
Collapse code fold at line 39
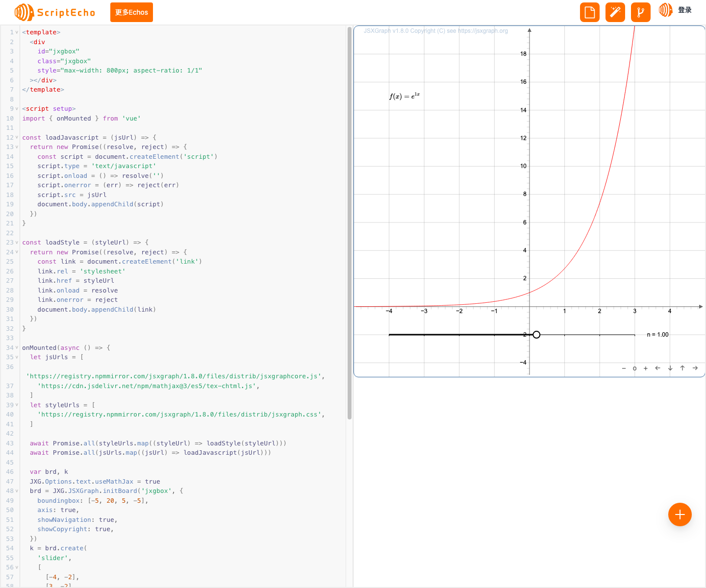[17, 405]
